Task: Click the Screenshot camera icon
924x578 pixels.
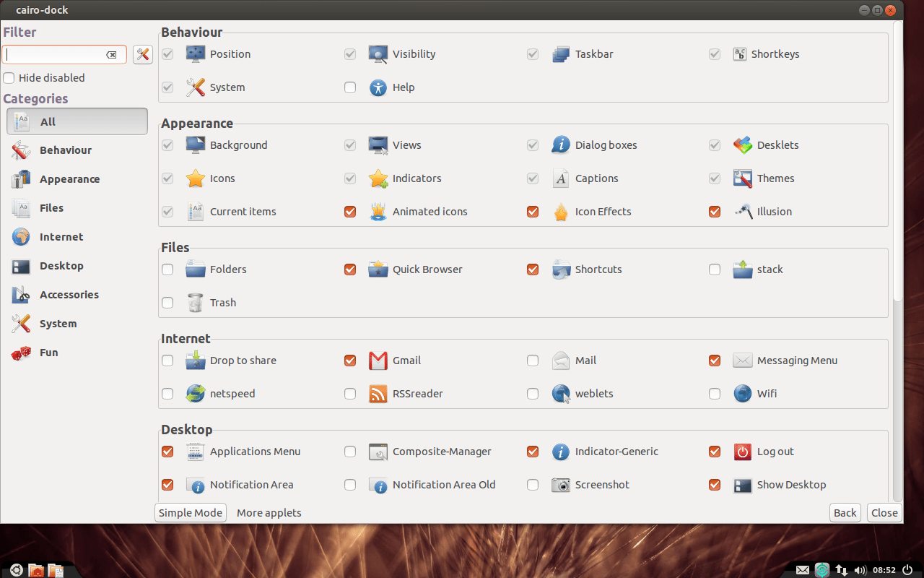Action: coord(561,485)
